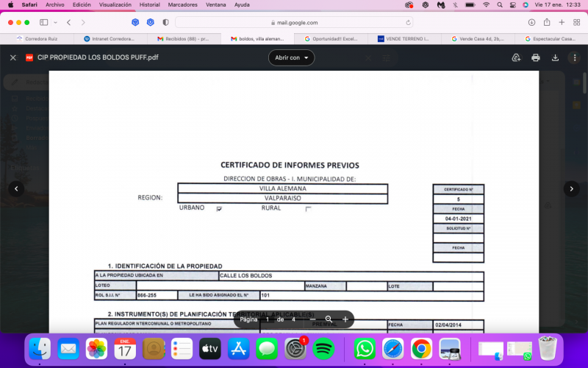Switch to the Corredora Ruiz tab
Viewport: 588px width, 368px height.
37,39
